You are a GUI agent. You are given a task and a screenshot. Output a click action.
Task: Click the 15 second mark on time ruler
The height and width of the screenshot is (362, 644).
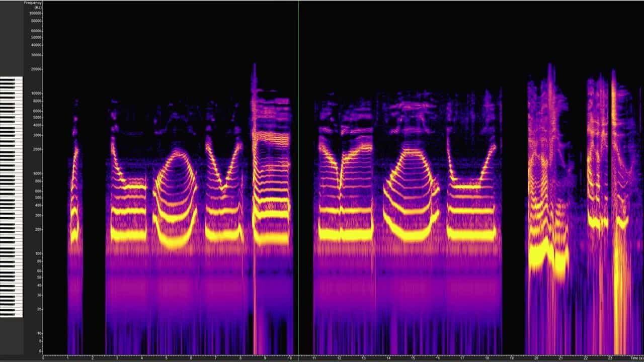click(x=413, y=358)
